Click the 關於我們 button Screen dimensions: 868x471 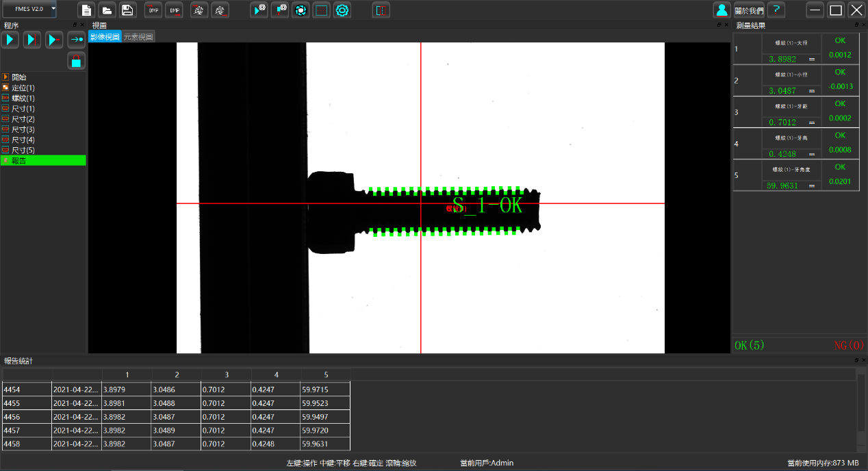tap(750, 10)
